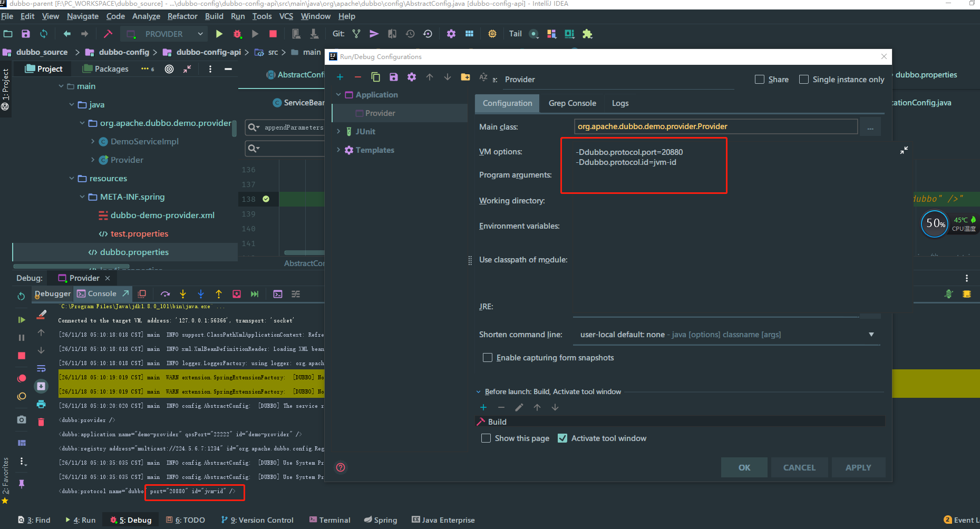Open PROVIDER run configuration dropdown
Image resolution: width=980 pixels, height=529 pixels.
pyautogui.click(x=164, y=34)
